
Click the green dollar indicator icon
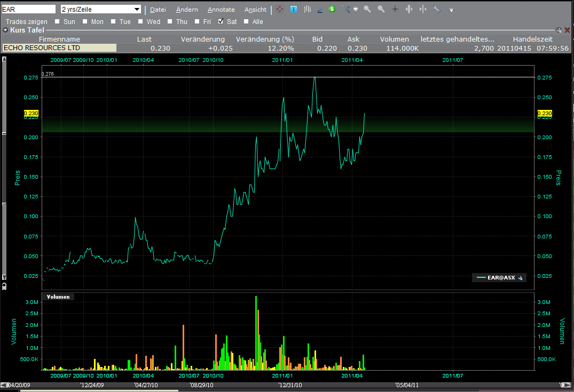coord(332,9)
